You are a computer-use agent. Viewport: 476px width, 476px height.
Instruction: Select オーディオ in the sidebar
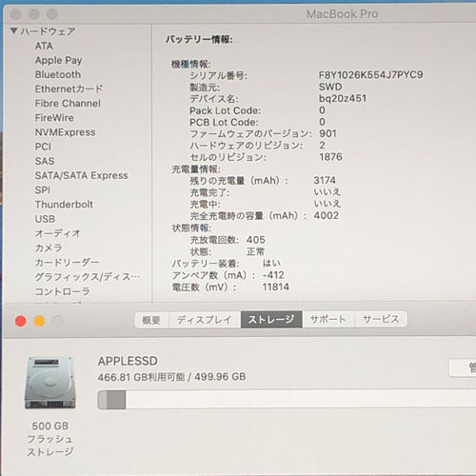point(58,233)
